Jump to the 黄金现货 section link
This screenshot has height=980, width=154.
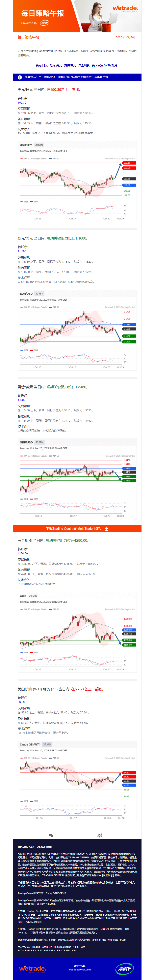tap(84, 65)
